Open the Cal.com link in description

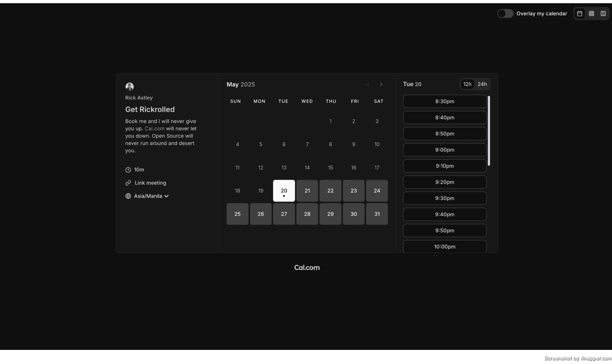click(x=154, y=129)
